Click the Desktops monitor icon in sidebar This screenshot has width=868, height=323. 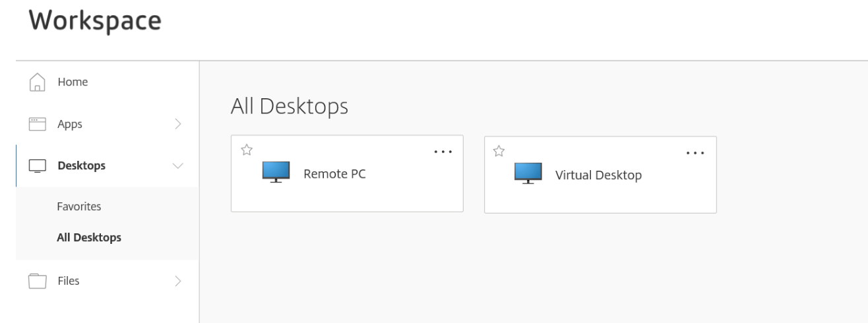(x=39, y=165)
